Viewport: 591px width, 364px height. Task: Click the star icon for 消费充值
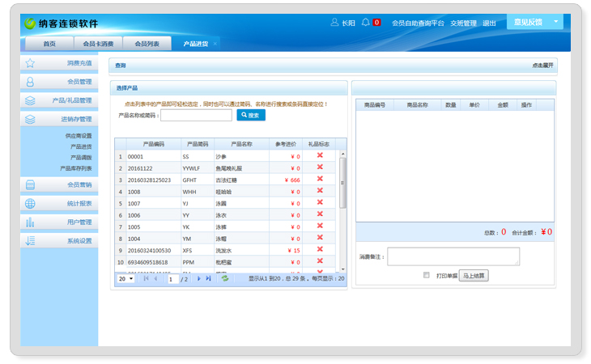pos(30,62)
